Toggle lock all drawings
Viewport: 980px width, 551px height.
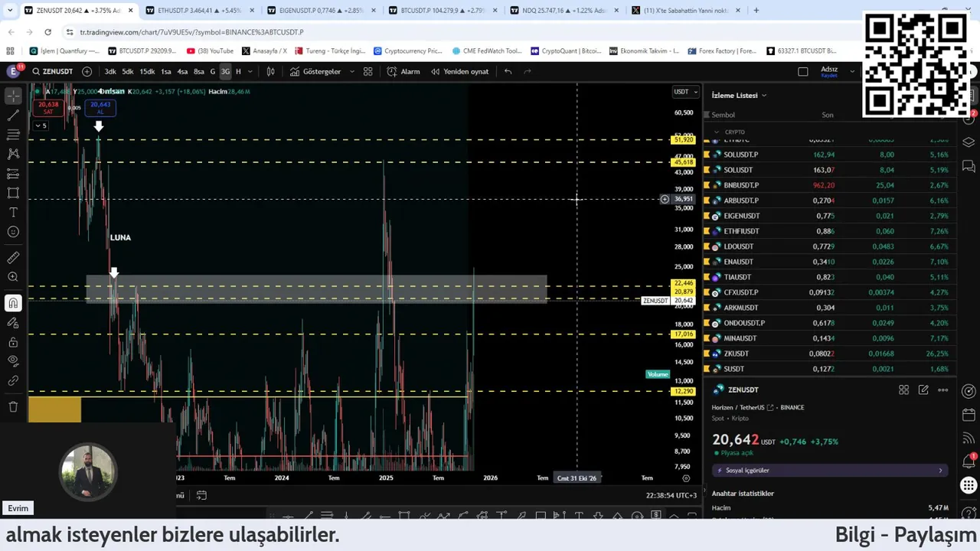point(13,341)
